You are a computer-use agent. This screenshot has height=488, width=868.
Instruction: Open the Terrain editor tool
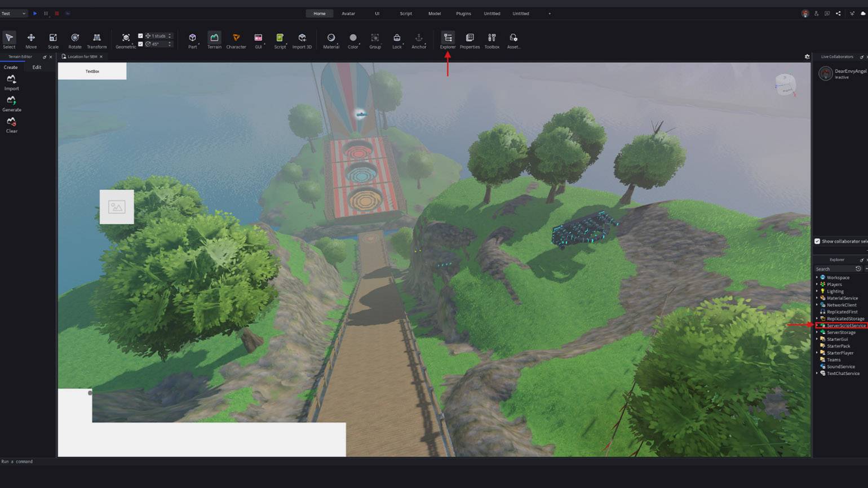pyautogui.click(x=214, y=39)
